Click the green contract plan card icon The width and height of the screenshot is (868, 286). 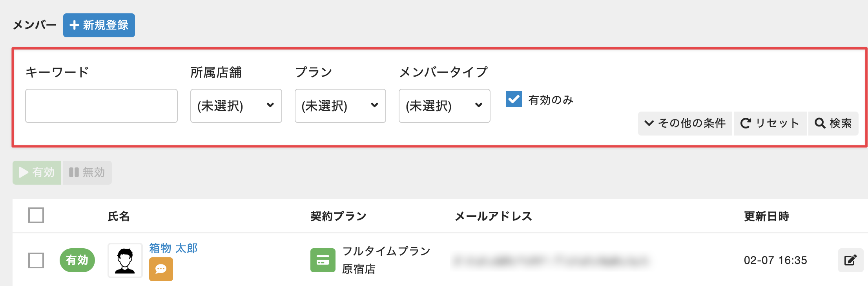pyautogui.click(x=323, y=260)
